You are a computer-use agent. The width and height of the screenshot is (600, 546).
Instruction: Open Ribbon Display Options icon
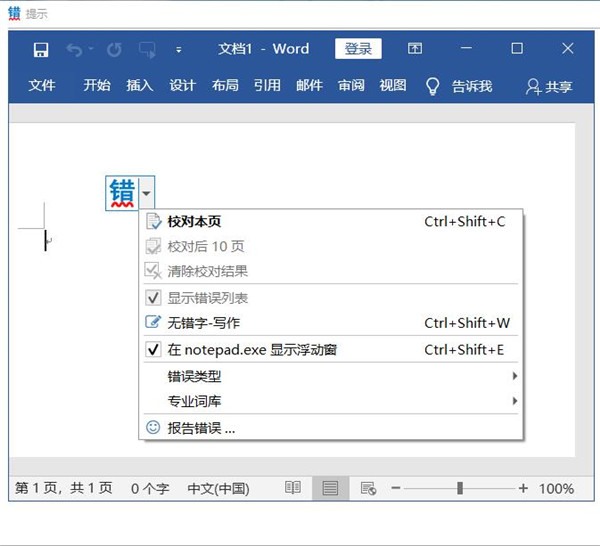tap(415, 49)
